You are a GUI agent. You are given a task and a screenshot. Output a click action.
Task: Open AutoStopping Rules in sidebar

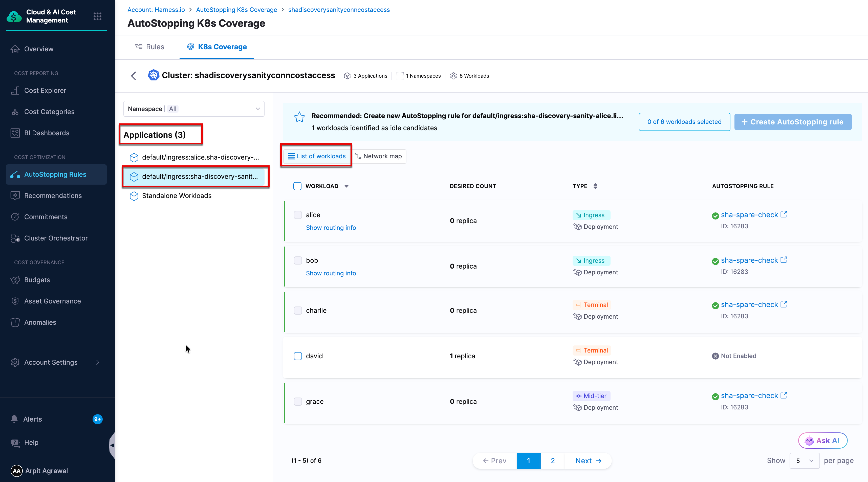(56, 174)
